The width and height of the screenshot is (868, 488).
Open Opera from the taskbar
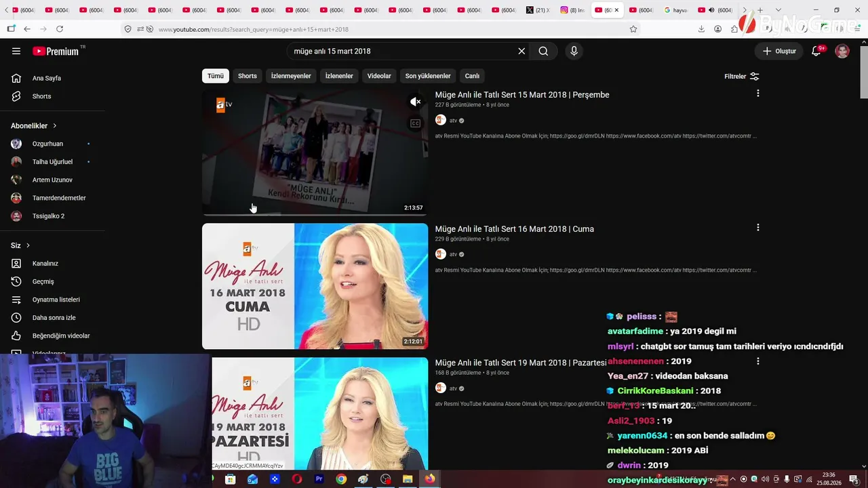click(x=297, y=479)
